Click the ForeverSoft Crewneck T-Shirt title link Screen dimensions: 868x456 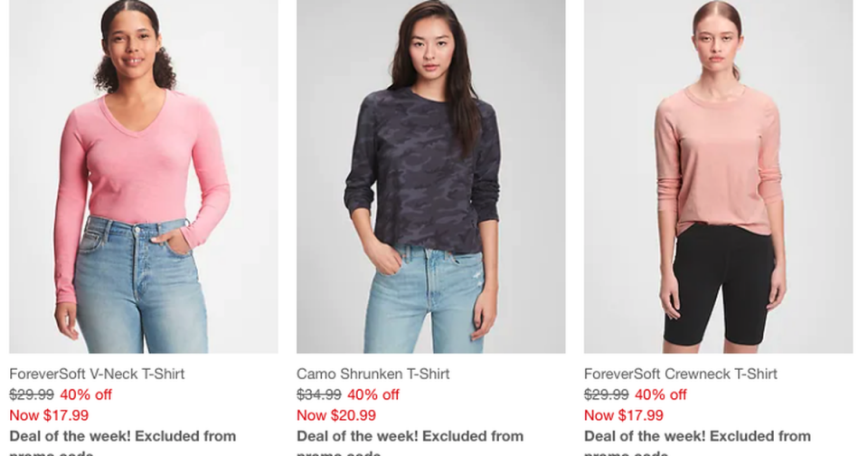680,374
